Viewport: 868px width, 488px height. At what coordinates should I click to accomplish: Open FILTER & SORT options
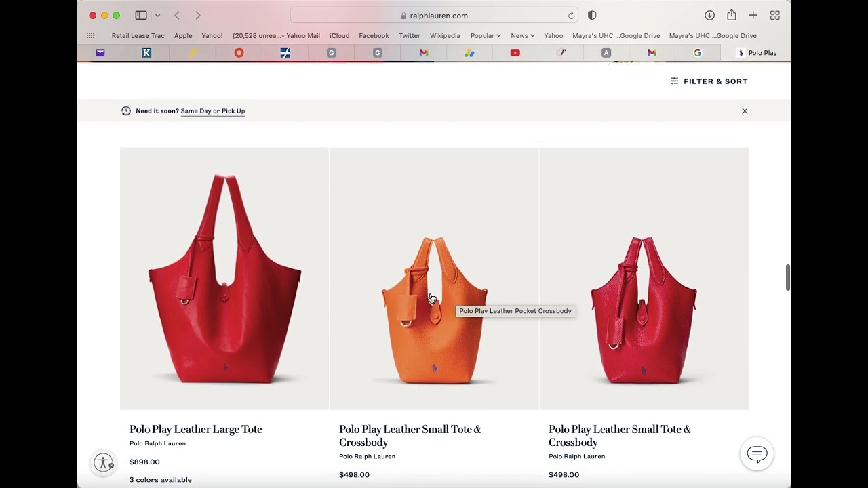click(x=709, y=81)
